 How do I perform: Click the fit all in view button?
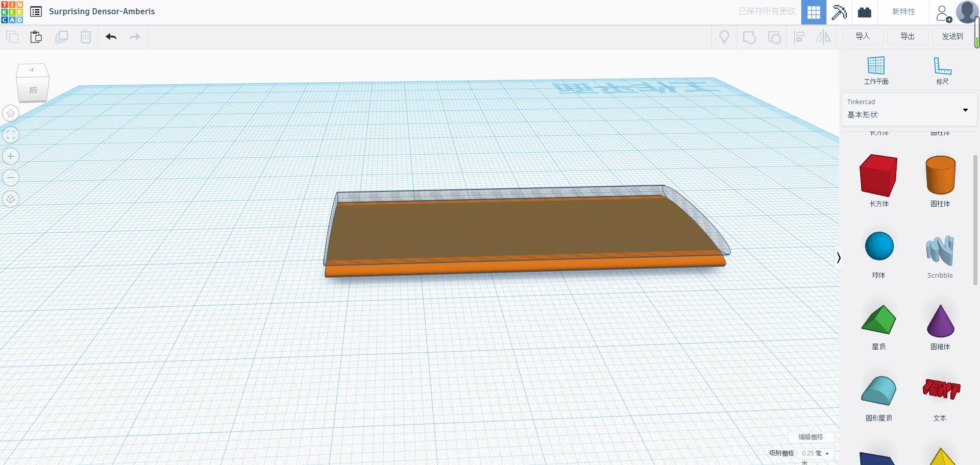11,135
